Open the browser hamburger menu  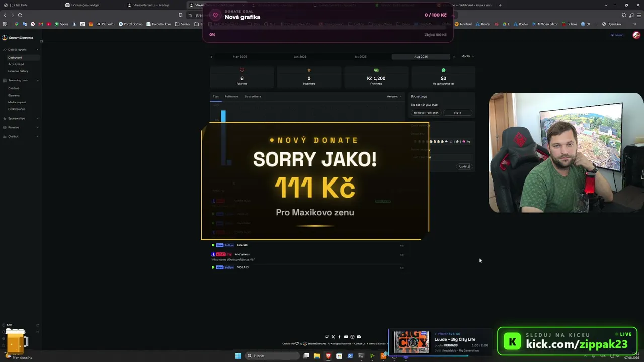pos(639,15)
